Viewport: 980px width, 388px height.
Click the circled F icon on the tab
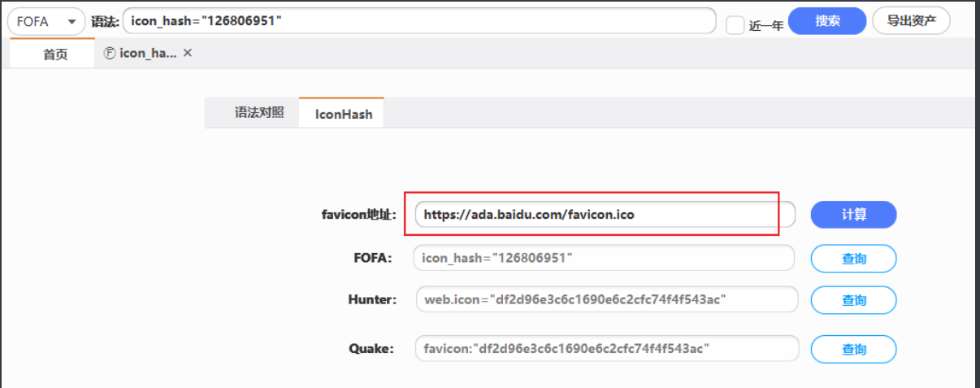point(111,53)
